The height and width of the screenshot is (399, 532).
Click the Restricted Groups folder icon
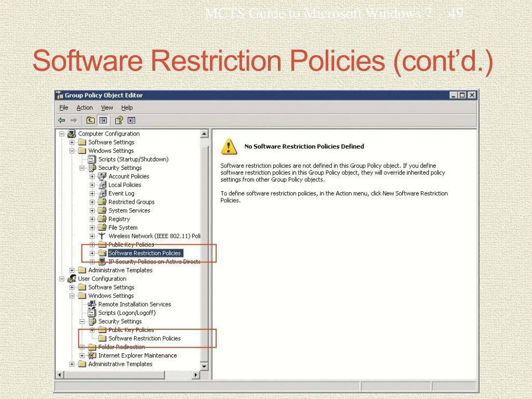click(x=102, y=202)
